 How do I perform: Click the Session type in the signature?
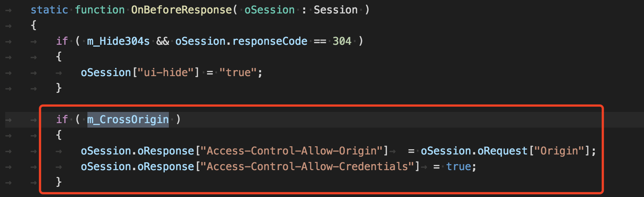pos(335,10)
